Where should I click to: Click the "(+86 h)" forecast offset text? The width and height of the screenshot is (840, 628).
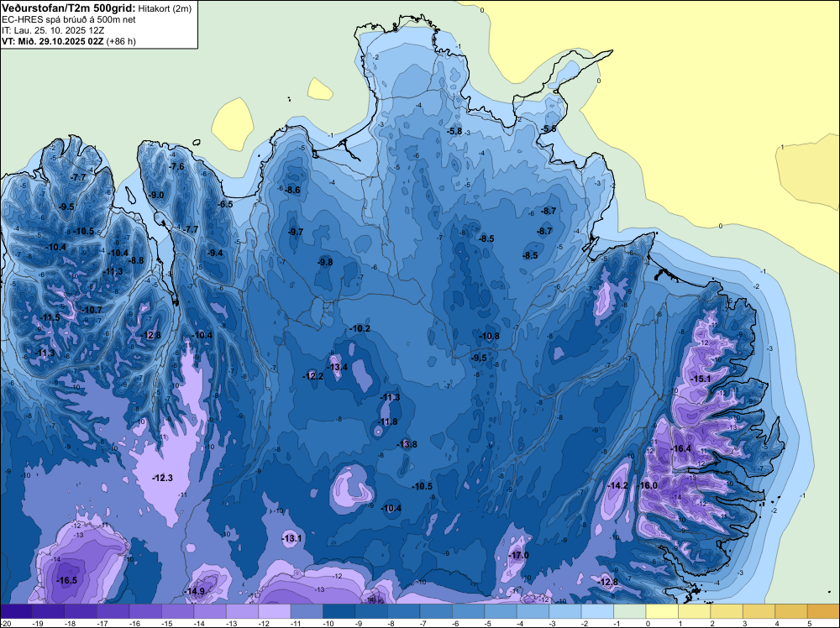click(121, 41)
